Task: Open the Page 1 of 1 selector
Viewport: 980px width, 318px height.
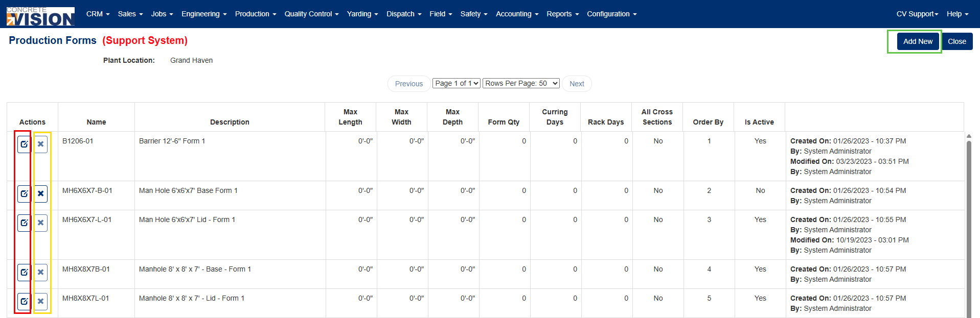Action: click(456, 83)
